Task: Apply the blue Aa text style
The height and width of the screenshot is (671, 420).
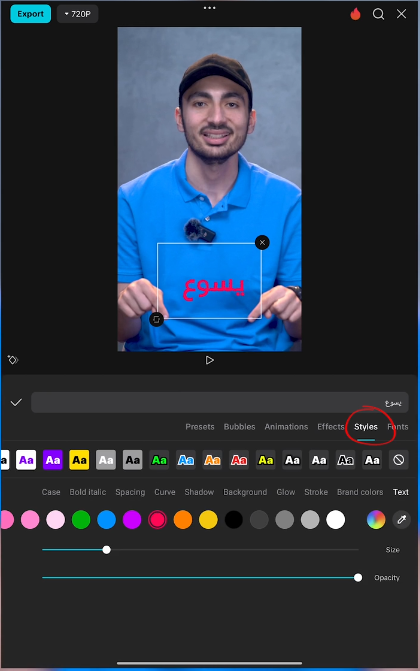Action: [x=186, y=460]
